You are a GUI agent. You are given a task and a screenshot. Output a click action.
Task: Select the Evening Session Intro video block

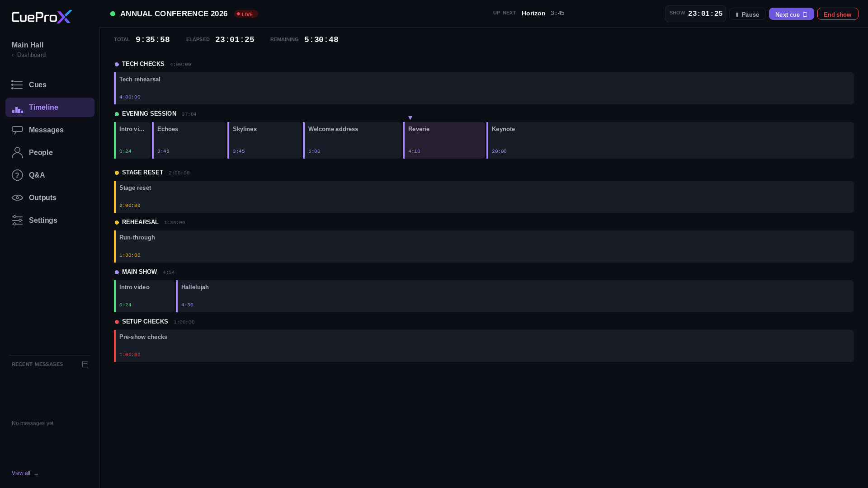132,141
